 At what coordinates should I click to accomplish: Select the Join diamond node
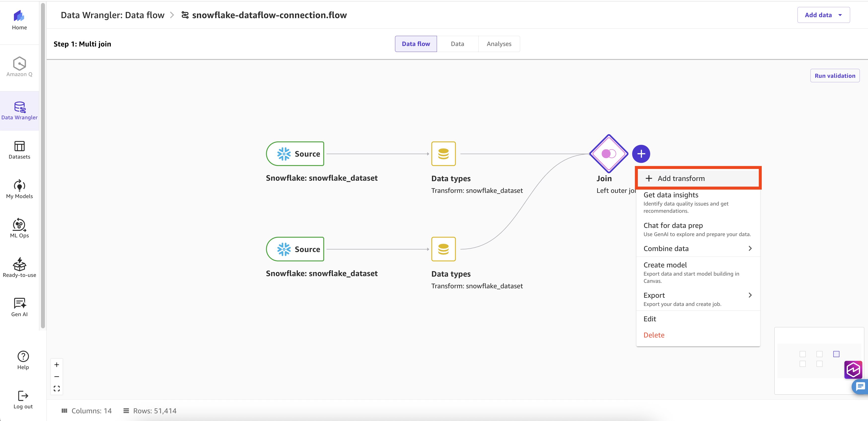click(x=609, y=154)
